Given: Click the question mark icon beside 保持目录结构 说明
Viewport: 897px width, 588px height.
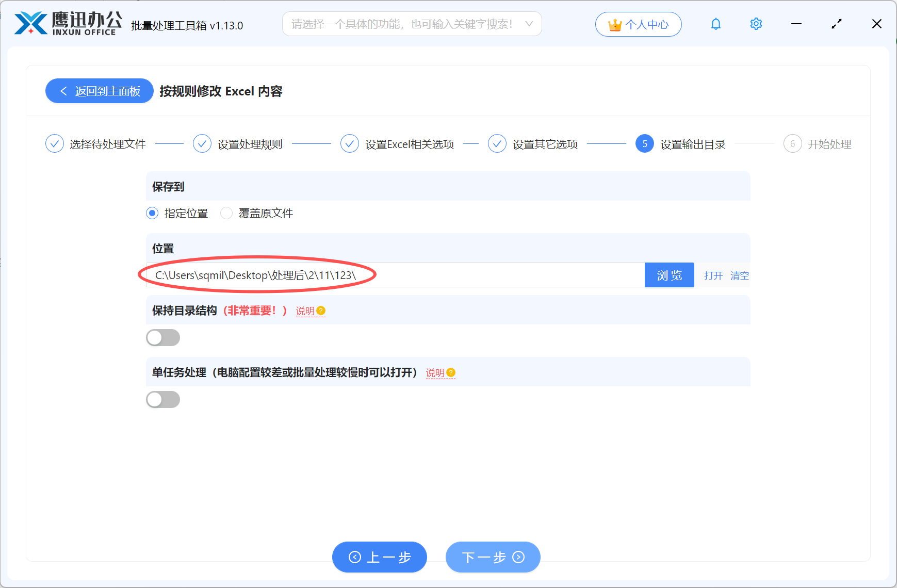Looking at the screenshot, I should coord(321,311).
